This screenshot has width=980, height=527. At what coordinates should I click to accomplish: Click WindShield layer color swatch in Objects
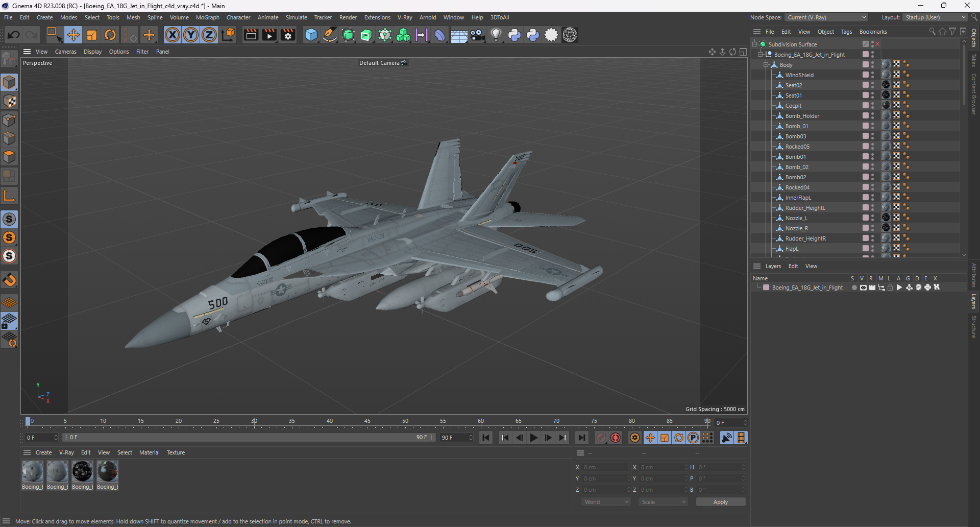point(866,75)
